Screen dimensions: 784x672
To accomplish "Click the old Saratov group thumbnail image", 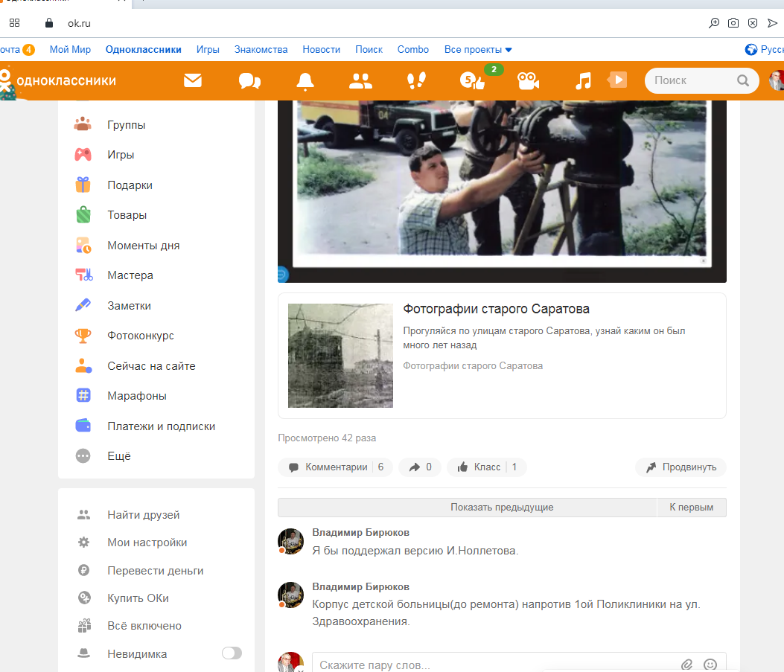I will click(x=340, y=356).
